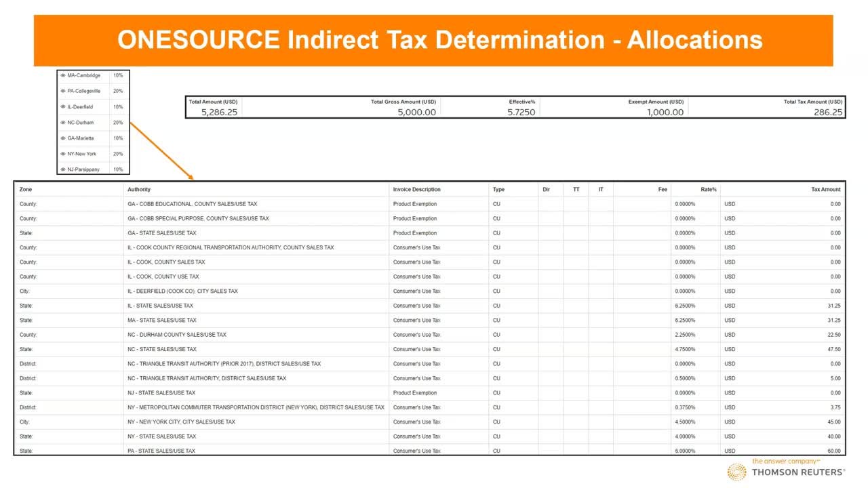Click the eye icon next to PA-Collegeville
The height and width of the screenshot is (488, 868).
[63, 91]
